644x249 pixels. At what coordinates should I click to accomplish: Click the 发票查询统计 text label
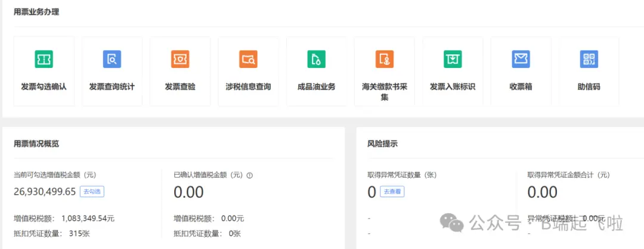click(112, 87)
